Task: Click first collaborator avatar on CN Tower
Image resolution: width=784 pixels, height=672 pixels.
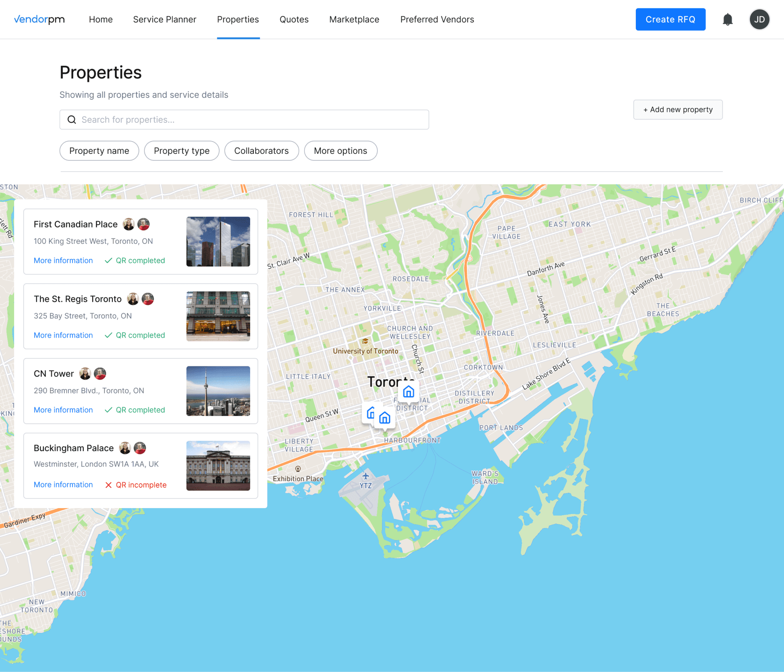Action: point(85,373)
